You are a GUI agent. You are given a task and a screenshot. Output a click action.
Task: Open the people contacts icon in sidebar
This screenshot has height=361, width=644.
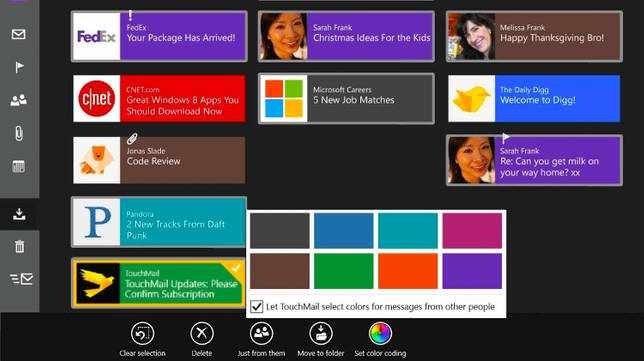coord(18,100)
